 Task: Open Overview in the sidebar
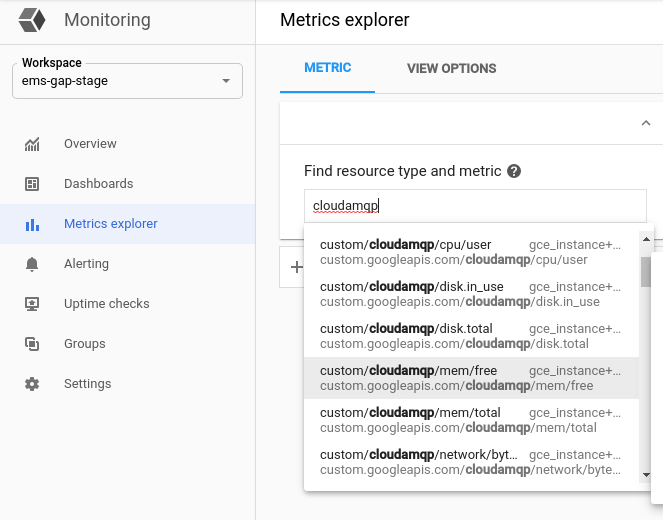pos(127,144)
